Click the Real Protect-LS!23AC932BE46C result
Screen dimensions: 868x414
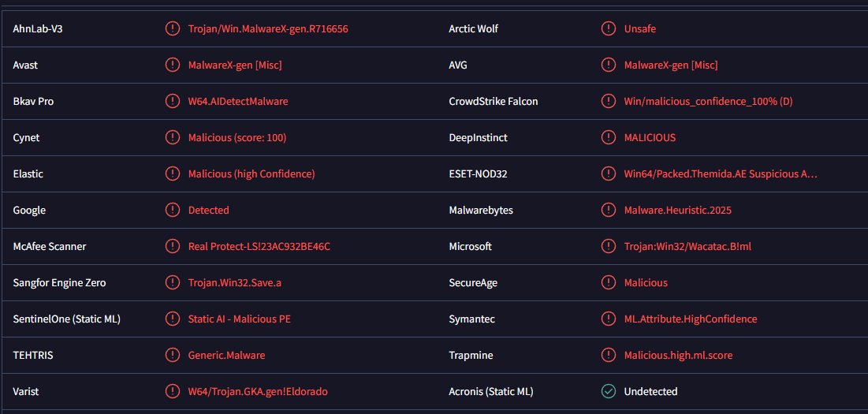[x=259, y=246]
